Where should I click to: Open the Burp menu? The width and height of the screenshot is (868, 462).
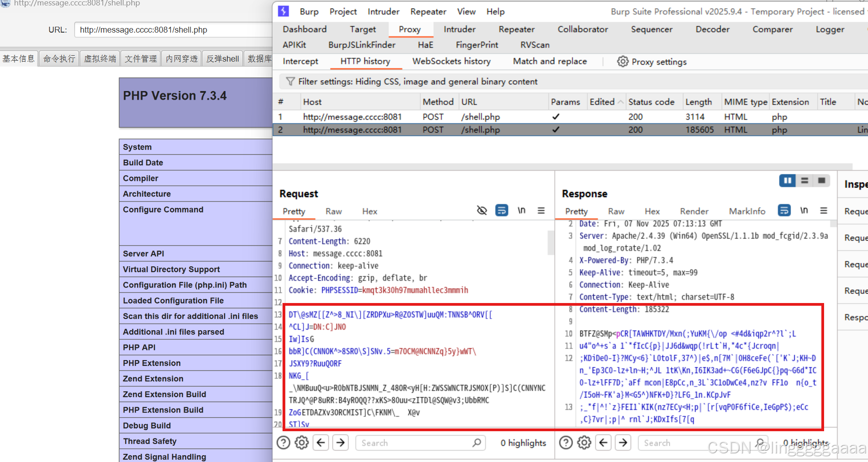(309, 12)
